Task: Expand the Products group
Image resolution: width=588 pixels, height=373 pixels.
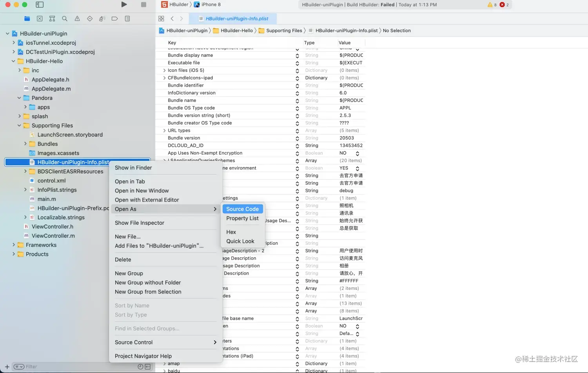Action: click(13, 254)
